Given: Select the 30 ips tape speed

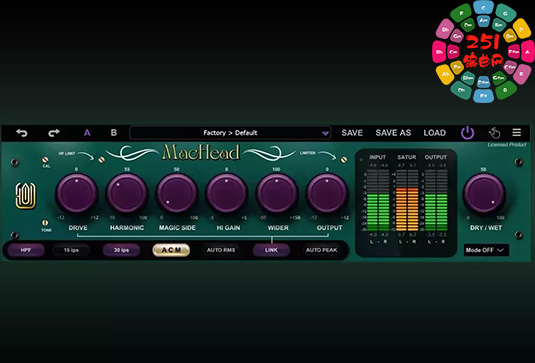Looking at the screenshot, I should point(121,250).
